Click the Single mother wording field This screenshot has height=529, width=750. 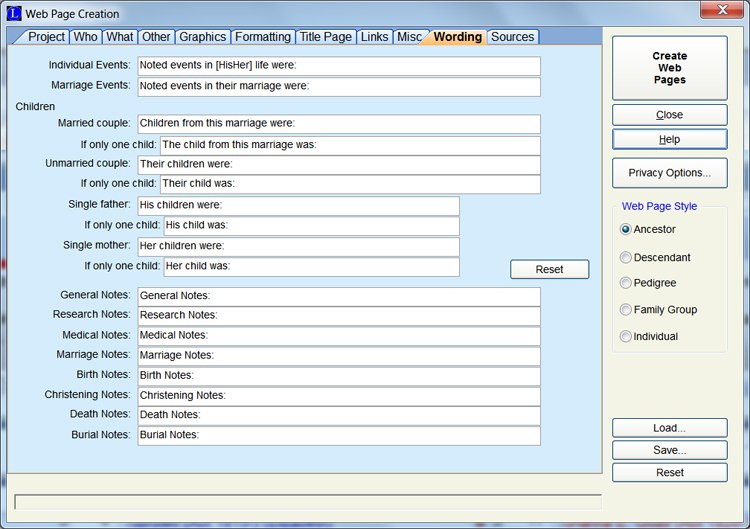(x=298, y=247)
